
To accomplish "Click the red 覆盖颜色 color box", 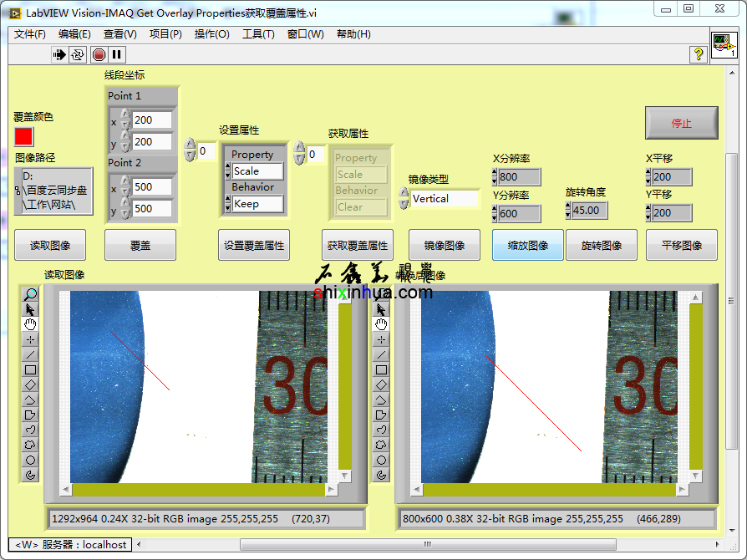I will (23, 135).
